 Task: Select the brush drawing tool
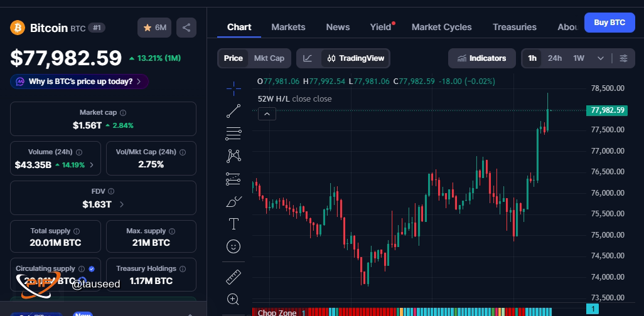[233, 201]
